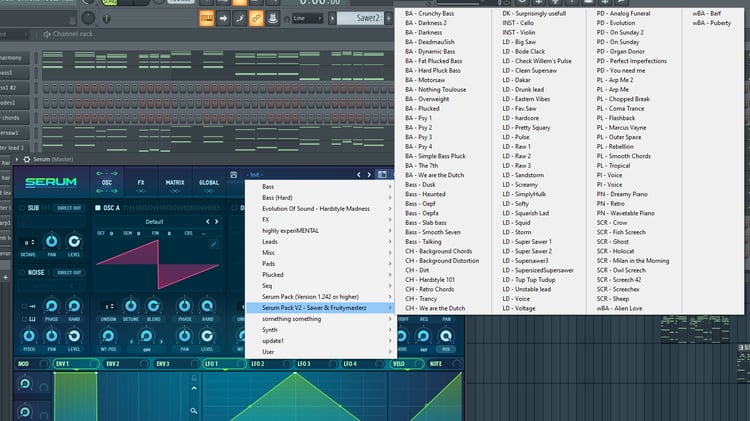Open Serum preset browser icon

(382, 175)
